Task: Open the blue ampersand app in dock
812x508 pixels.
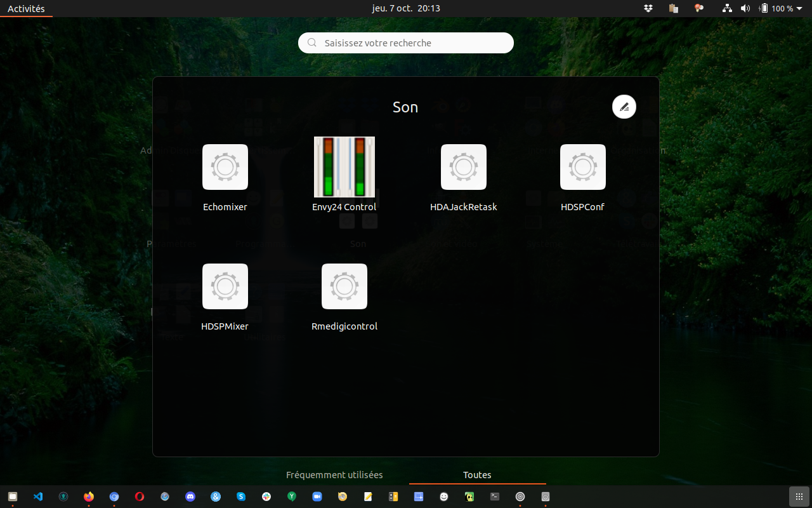Action: (216, 497)
